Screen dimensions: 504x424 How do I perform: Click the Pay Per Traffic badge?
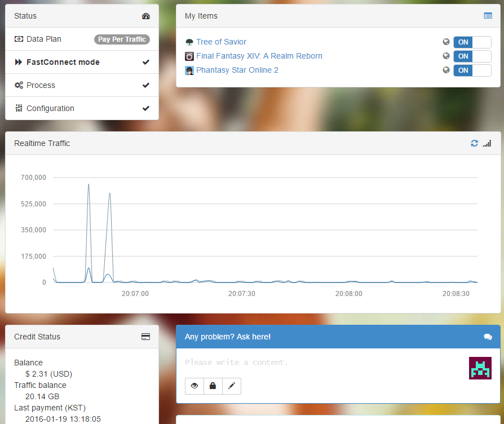(x=122, y=39)
